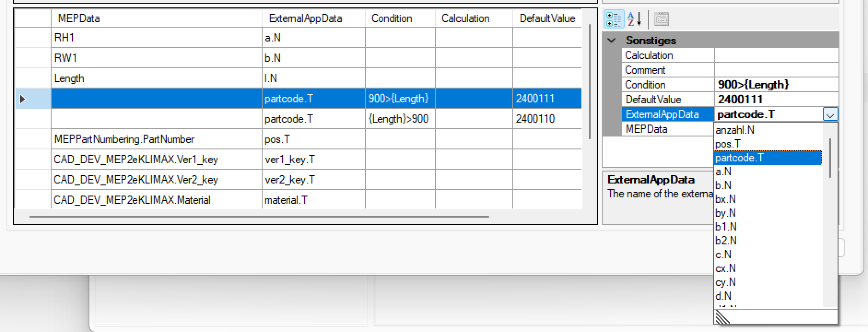Click the ExternalAppData column header
Image resolution: width=868 pixels, height=332 pixels.
click(x=314, y=18)
